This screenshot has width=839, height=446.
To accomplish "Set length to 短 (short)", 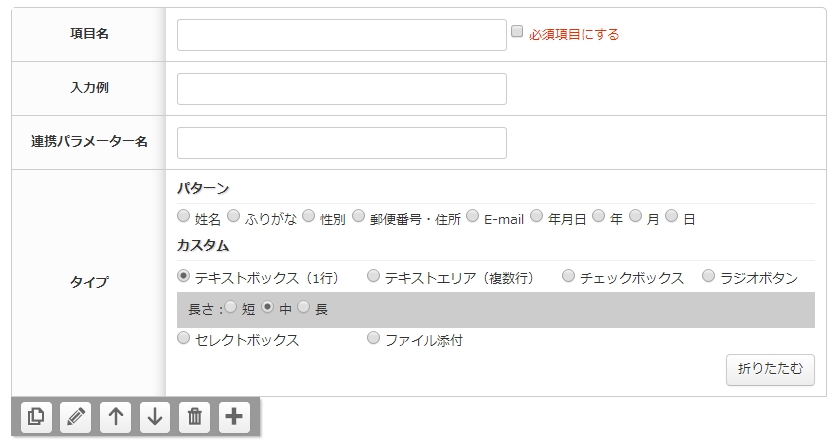I will pyautogui.click(x=231, y=307).
